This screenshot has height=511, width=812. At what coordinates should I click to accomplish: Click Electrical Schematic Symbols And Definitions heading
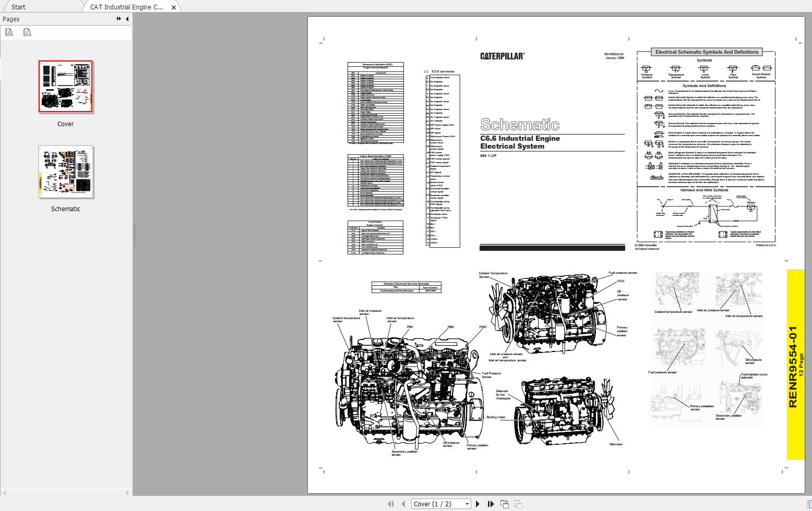tap(707, 52)
